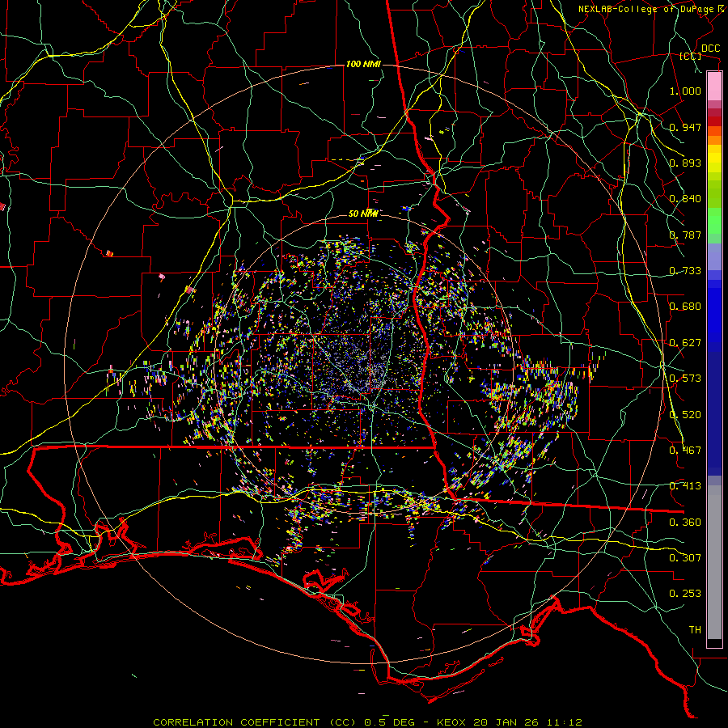Select the 0.627 scale value
This screenshot has width=728, height=728.
pos(685,343)
